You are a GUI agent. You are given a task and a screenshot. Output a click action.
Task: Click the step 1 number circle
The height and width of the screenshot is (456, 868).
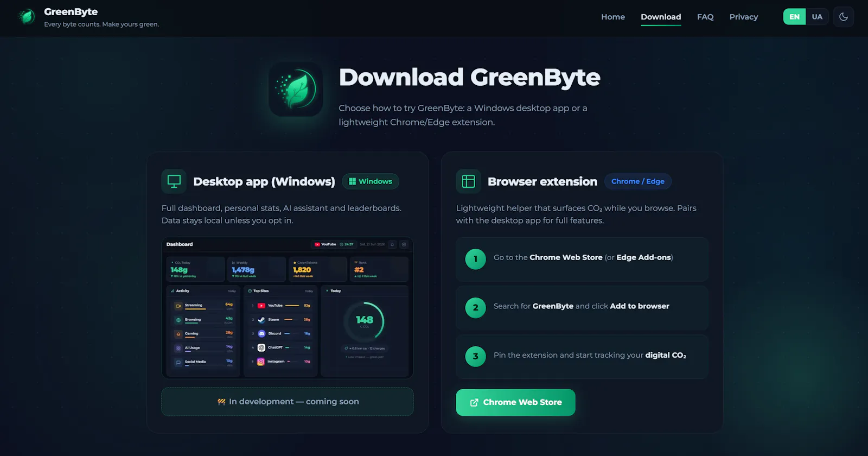(x=476, y=259)
